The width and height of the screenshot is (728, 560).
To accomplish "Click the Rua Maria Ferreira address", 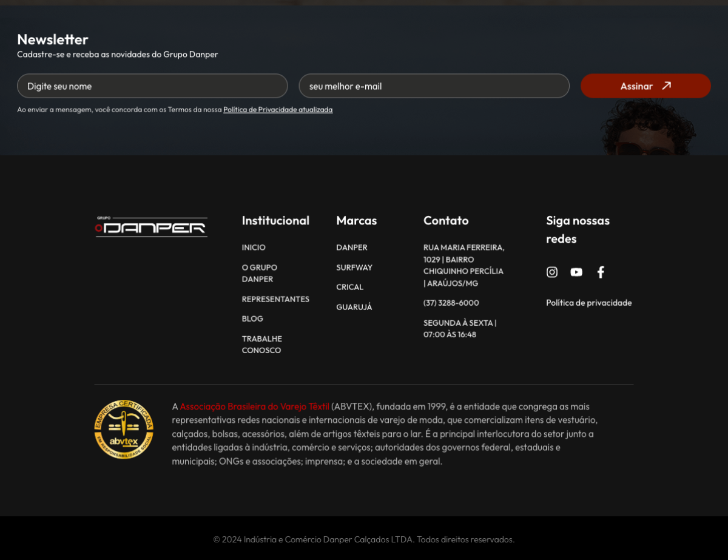I will pos(464,265).
